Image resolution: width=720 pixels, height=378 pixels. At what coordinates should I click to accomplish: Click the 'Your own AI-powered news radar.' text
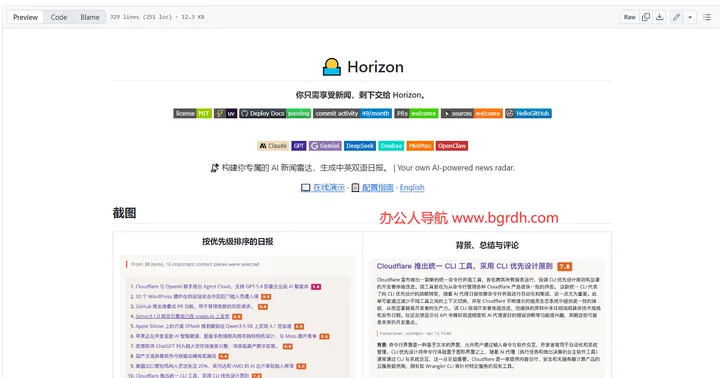[x=456, y=168]
